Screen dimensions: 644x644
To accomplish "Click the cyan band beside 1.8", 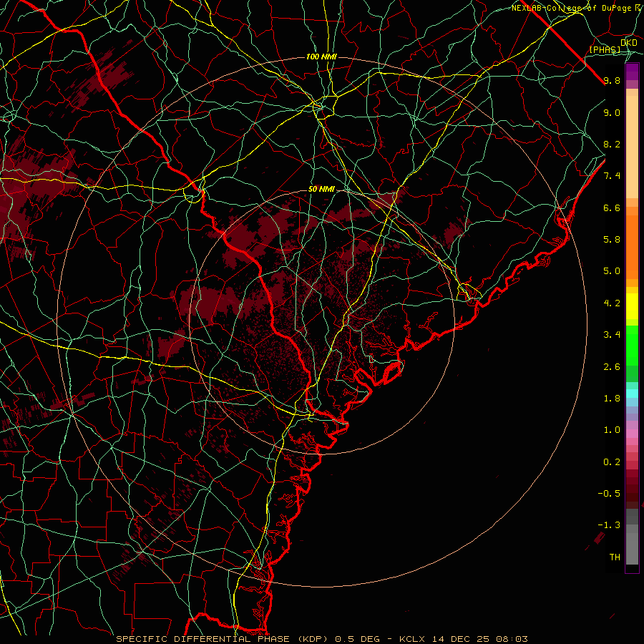I will click(632, 394).
